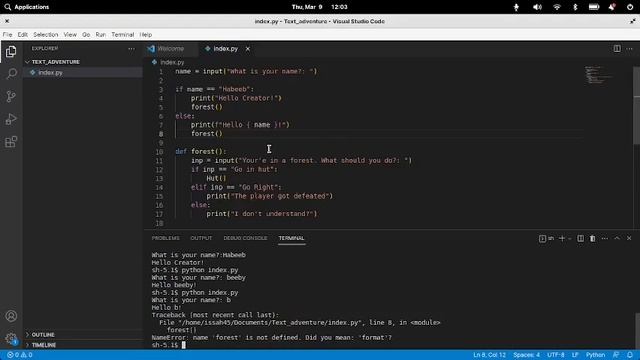Screen dimensions: 640x360
Task: Change UTF-8 file encoding
Action: pyautogui.click(x=556, y=355)
